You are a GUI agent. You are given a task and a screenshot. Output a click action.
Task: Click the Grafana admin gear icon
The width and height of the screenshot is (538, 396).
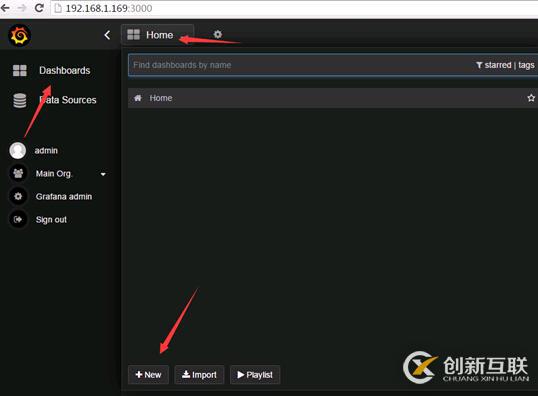[x=18, y=196]
